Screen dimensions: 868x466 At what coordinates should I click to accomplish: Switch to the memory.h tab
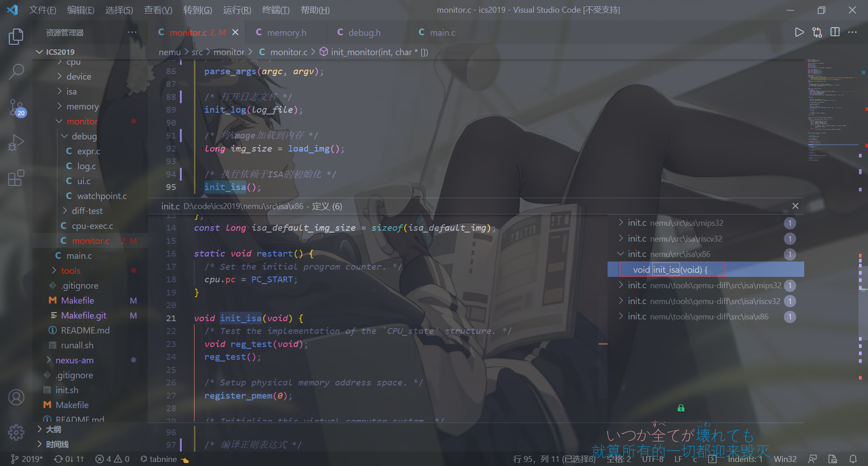(286, 32)
